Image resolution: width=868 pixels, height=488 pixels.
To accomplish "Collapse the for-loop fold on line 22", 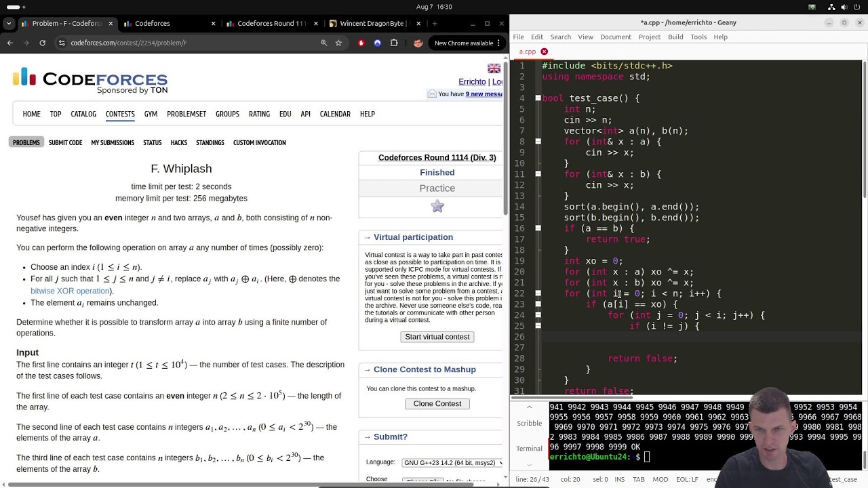I will click(538, 293).
